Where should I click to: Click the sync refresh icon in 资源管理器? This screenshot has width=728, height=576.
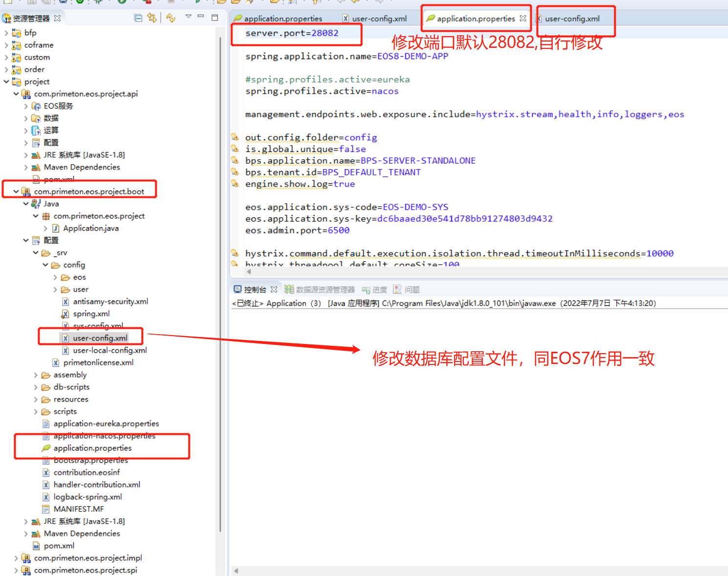[x=170, y=18]
